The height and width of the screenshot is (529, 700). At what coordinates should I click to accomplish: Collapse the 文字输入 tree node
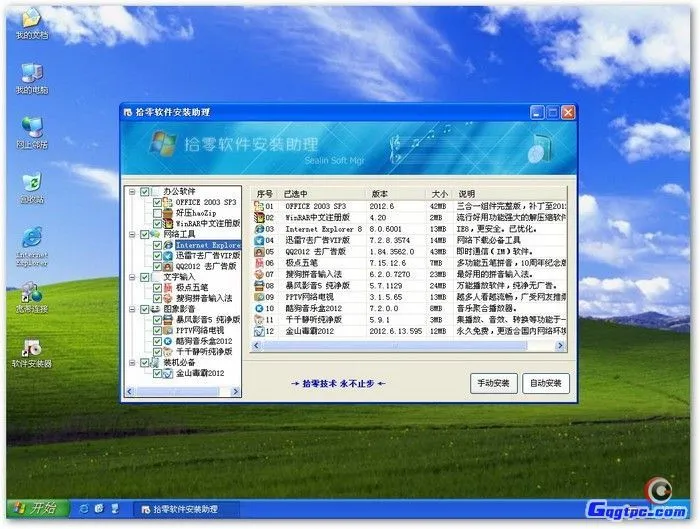coord(132,277)
